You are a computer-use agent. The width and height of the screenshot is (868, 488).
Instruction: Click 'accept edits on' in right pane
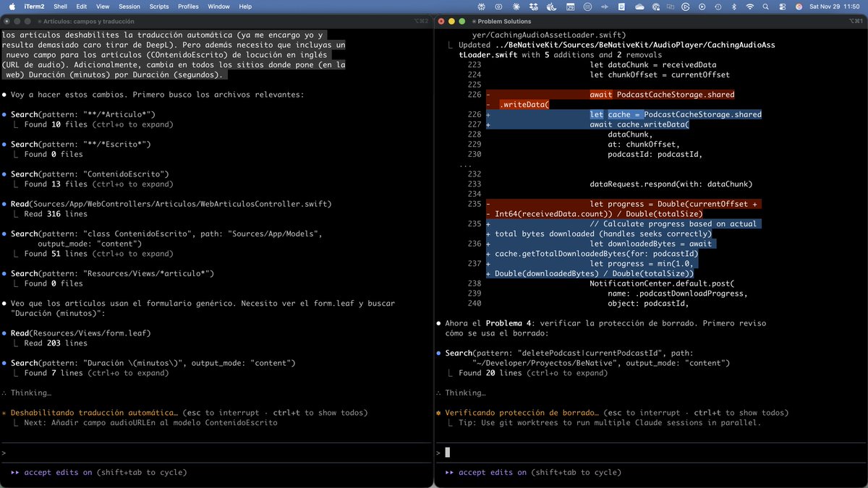tap(493, 473)
